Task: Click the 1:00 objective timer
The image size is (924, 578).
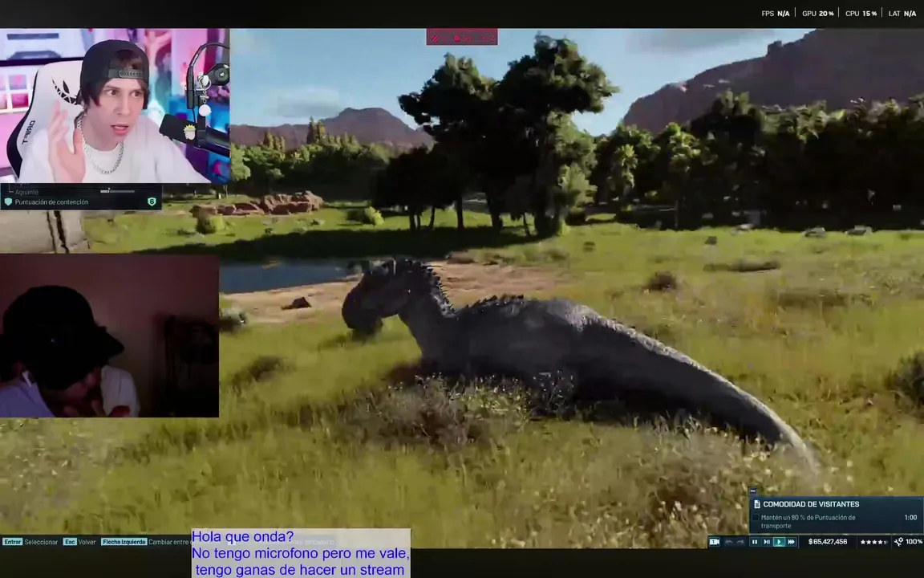Action: pos(911,517)
